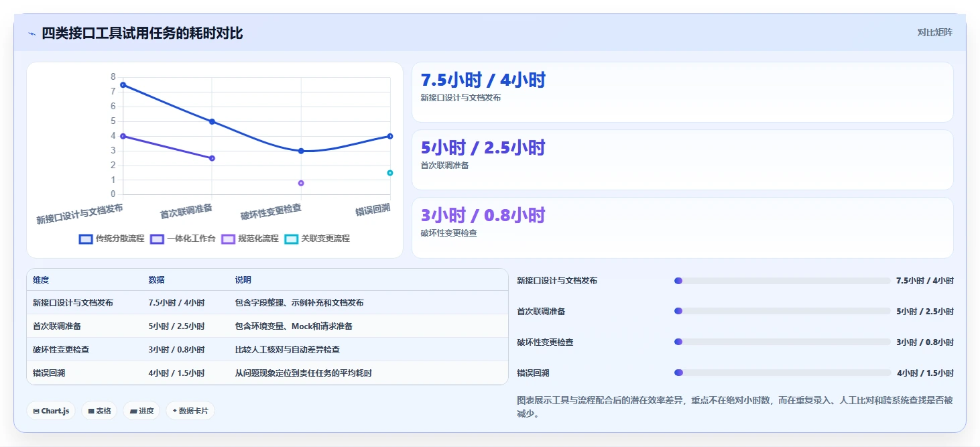The width and height of the screenshot is (980, 447).
Task: Click the 破坏性变更检查 x-axis label in chart
Action: tap(271, 212)
